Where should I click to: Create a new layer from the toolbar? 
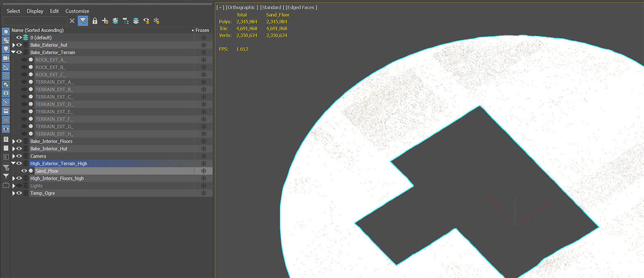click(105, 21)
